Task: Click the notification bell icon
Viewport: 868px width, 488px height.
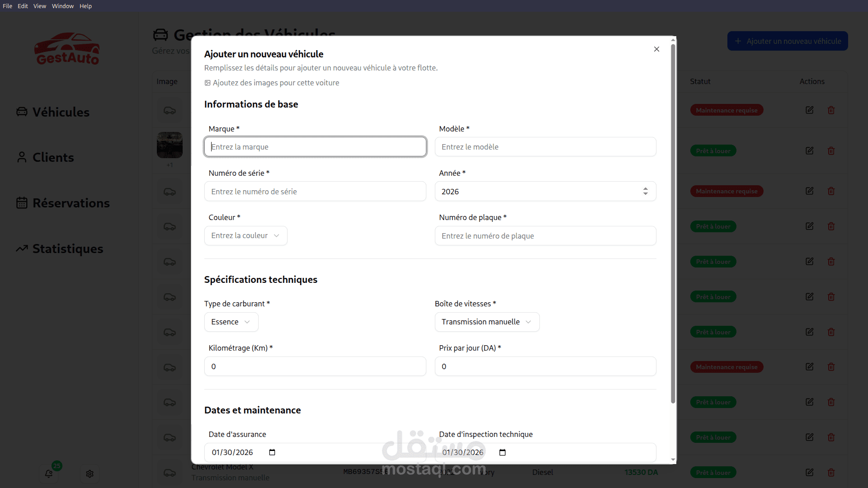Action: [x=49, y=474]
